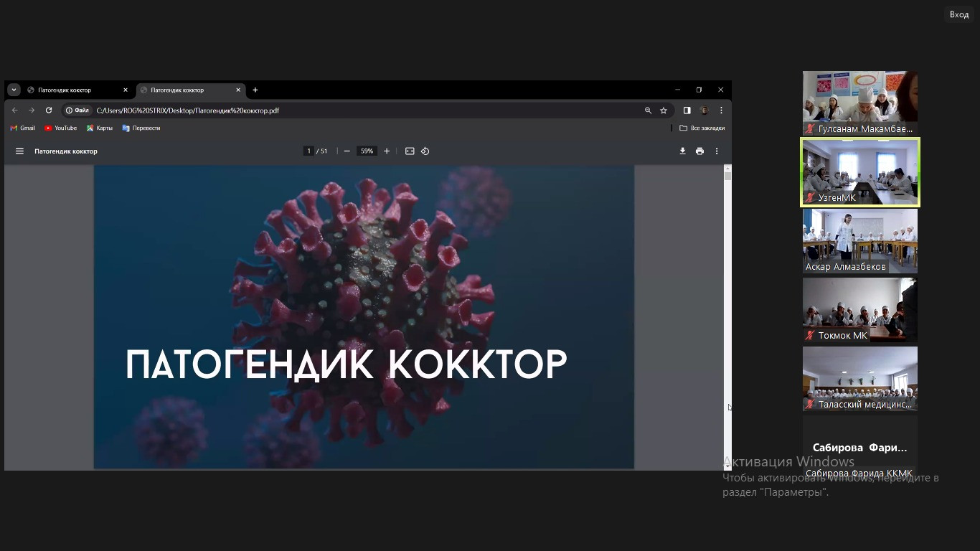This screenshot has height=551, width=980.
Task: Download the PDF using the toolbar icon
Action: point(682,151)
